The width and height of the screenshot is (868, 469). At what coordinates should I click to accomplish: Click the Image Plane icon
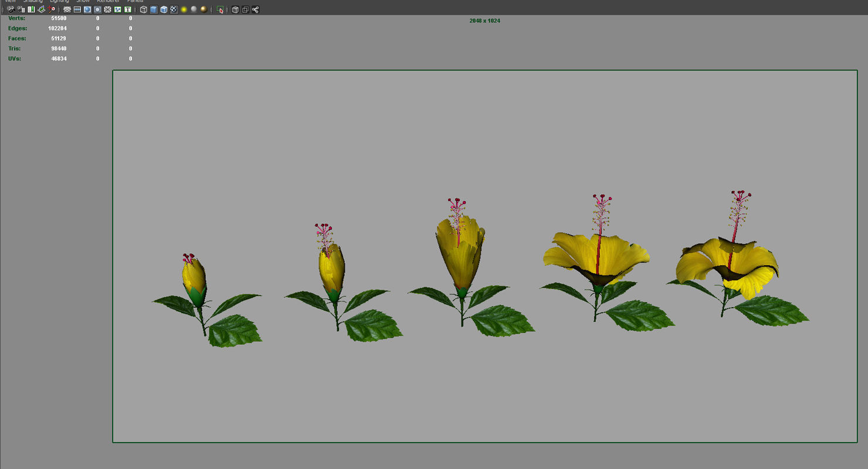pos(42,9)
